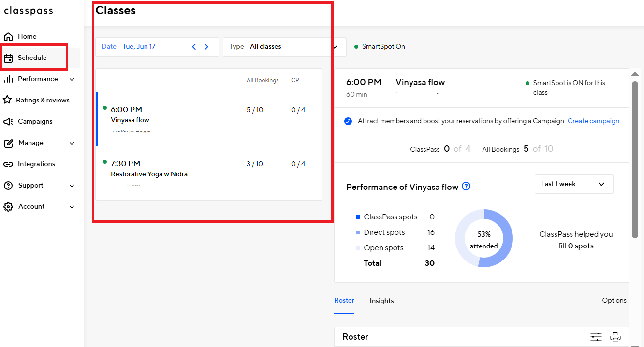Expand the Manage sidebar menu

point(72,143)
